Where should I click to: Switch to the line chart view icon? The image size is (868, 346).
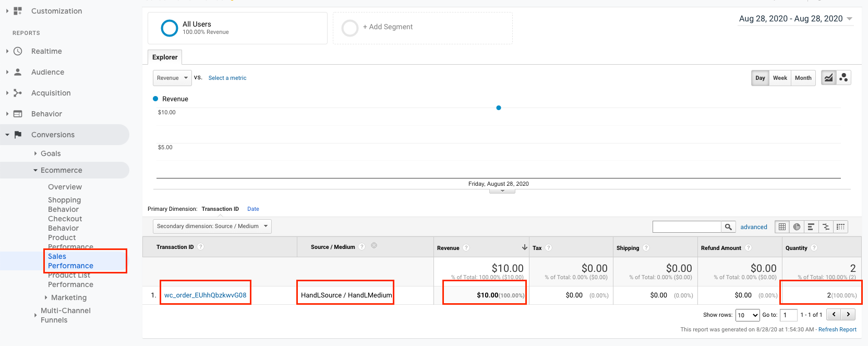pos(828,78)
